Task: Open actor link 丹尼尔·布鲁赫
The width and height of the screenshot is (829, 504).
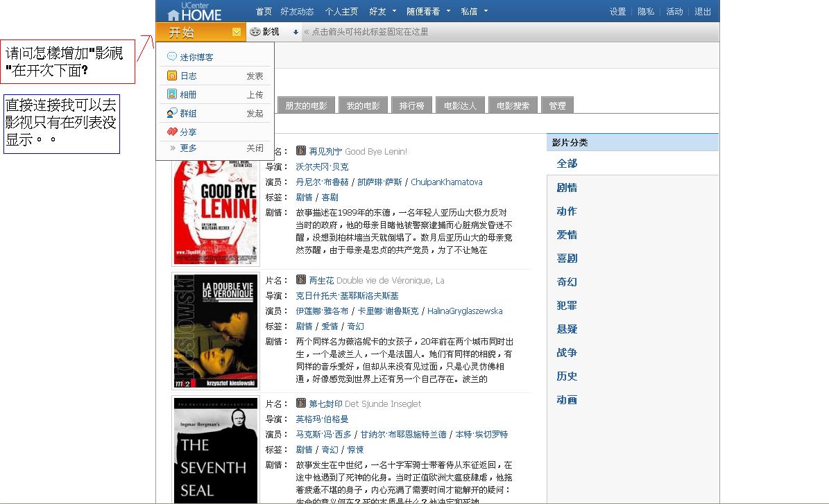Action: pyautogui.click(x=322, y=182)
